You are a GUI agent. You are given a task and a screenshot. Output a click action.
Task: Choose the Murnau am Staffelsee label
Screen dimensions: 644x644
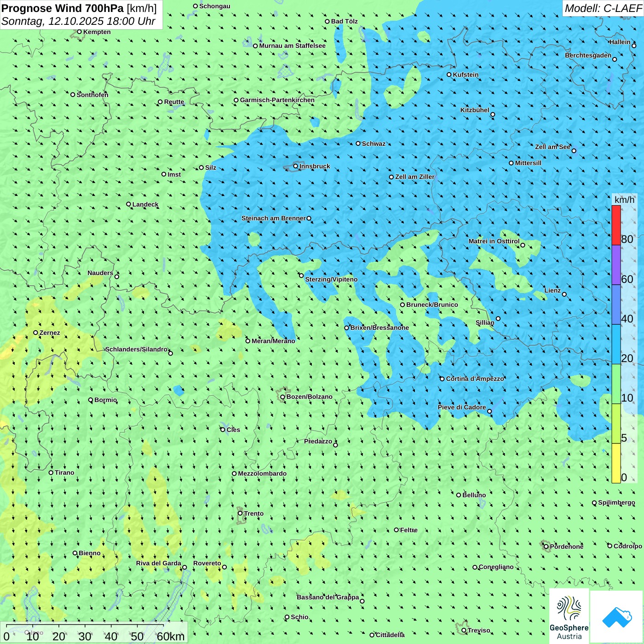coord(292,46)
